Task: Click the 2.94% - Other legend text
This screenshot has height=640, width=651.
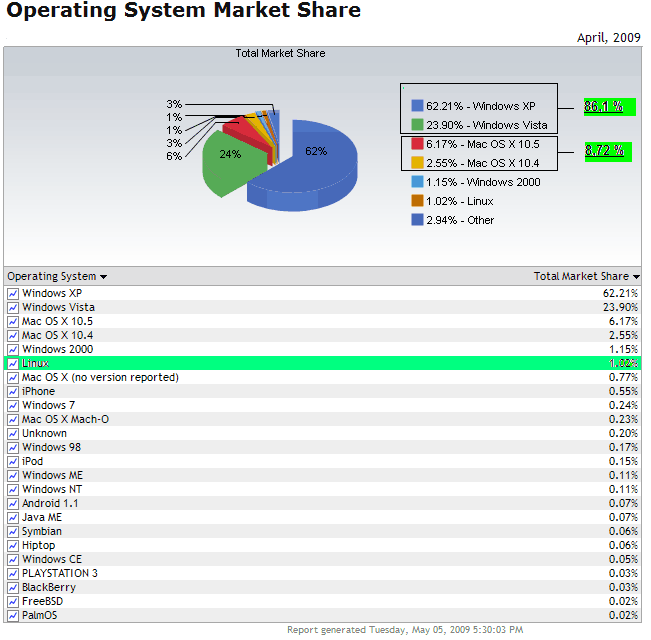Action: [x=460, y=220]
